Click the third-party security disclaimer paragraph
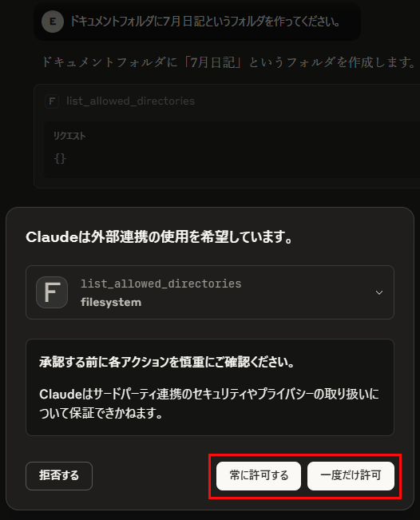This screenshot has height=520, width=420. [x=209, y=403]
